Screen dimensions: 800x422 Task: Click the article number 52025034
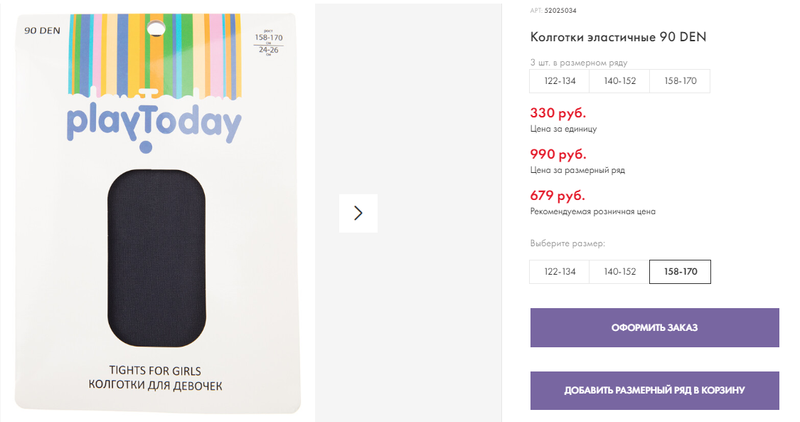[x=560, y=11]
